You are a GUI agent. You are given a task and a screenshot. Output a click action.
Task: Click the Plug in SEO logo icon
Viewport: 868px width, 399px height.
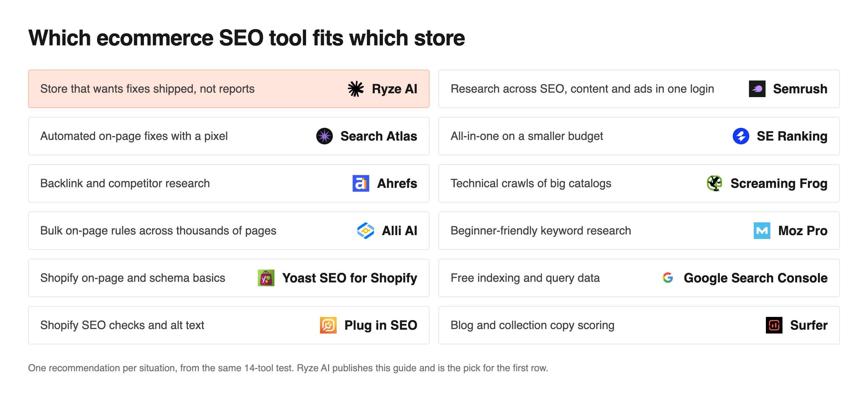[328, 325]
